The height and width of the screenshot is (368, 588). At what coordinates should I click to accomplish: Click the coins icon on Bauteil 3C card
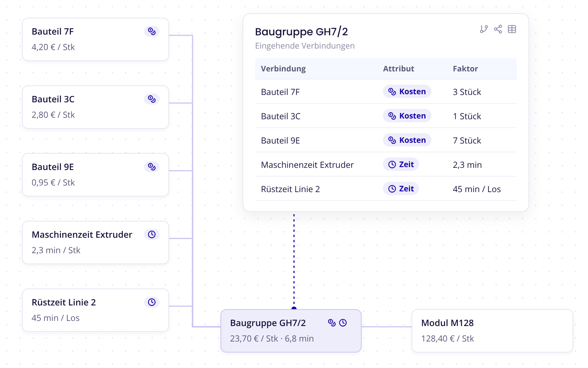tap(152, 99)
